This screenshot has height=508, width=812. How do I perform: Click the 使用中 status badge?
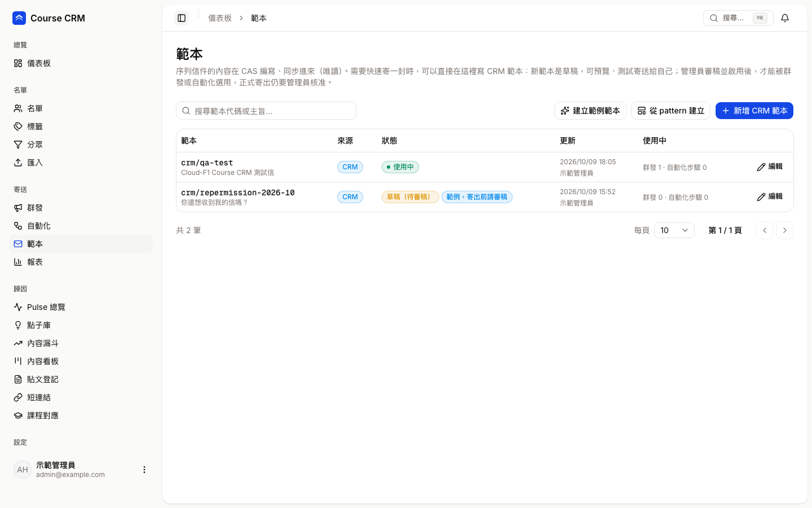tap(400, 167)
